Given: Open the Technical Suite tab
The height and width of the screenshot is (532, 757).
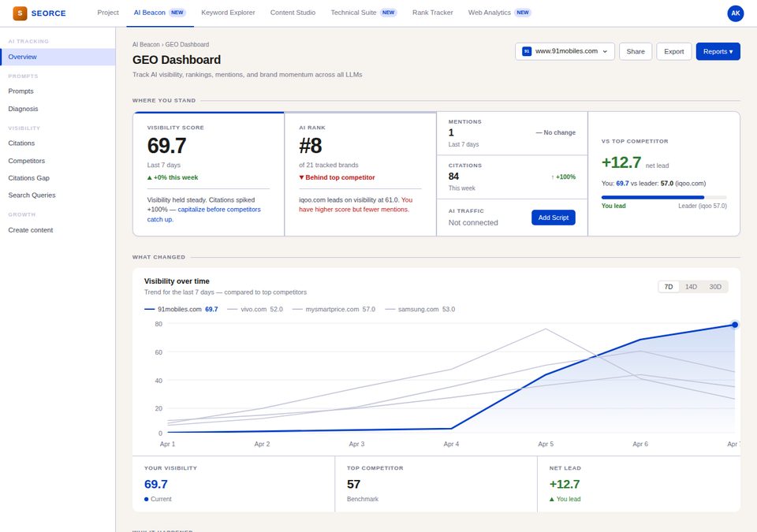Looking at the screenshot, I should click(364, 13).
